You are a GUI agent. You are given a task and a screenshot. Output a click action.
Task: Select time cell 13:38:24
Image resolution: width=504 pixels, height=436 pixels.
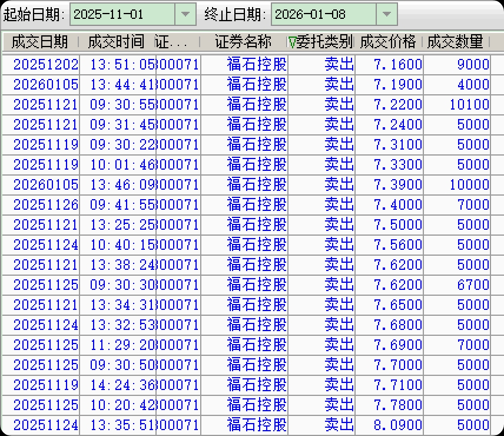118,265
